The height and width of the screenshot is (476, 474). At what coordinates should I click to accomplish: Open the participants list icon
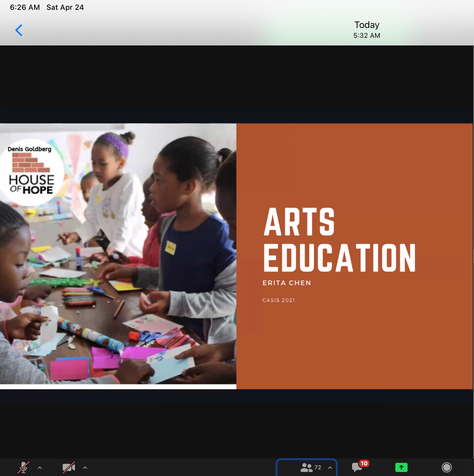(306, 467)
